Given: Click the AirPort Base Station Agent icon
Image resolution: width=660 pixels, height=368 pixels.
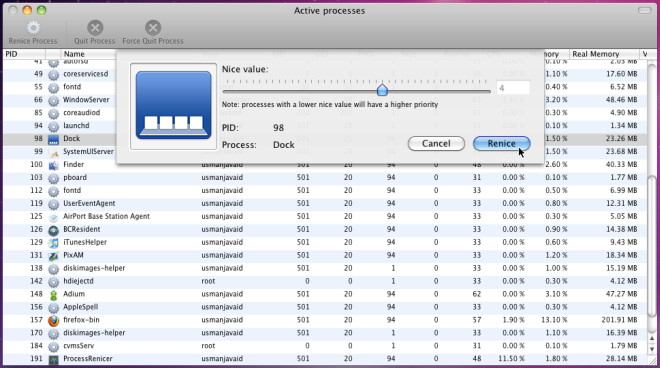Looking at the screenshot, I should (53, 217).
